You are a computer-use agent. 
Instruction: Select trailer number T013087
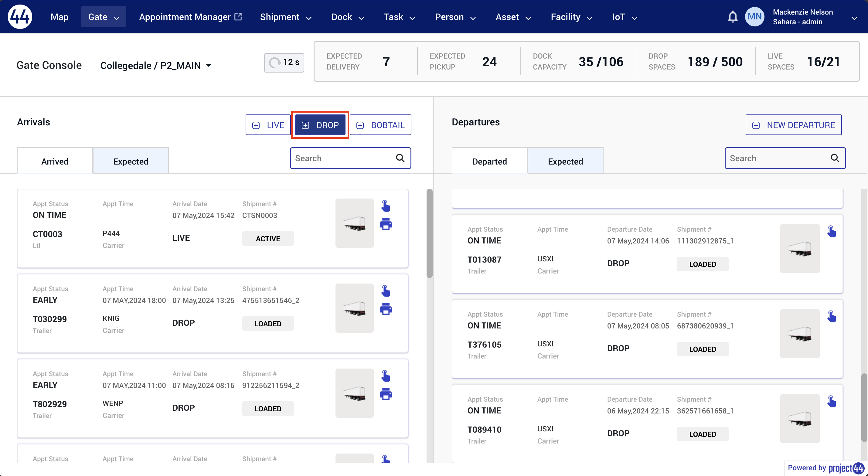click(484, 259)
